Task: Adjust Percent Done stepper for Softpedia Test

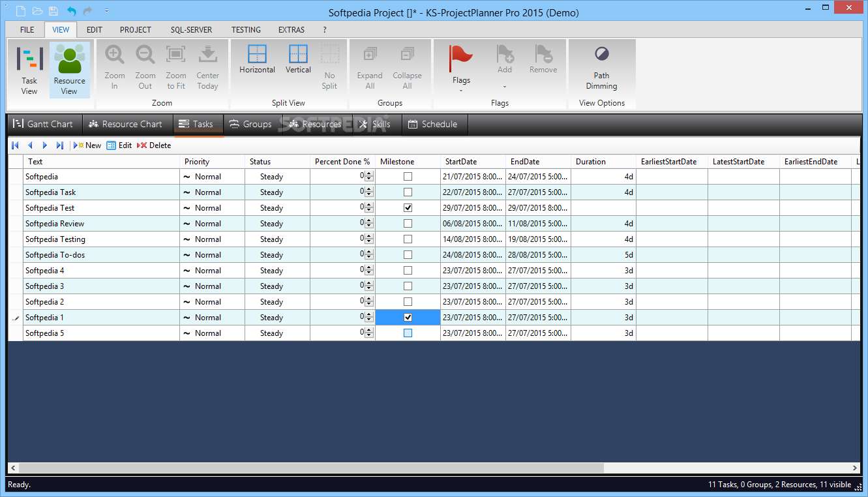Action: 369,208
